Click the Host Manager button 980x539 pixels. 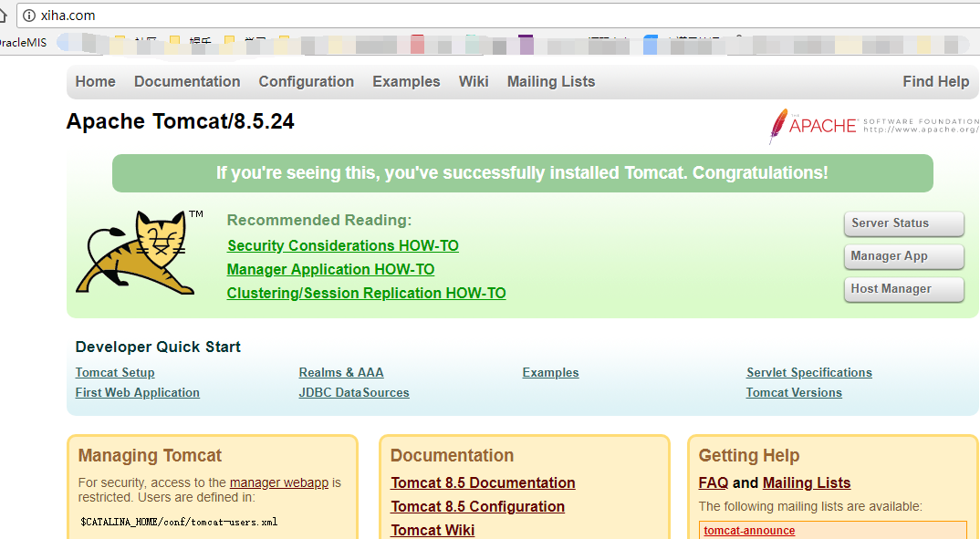point(903,289)
